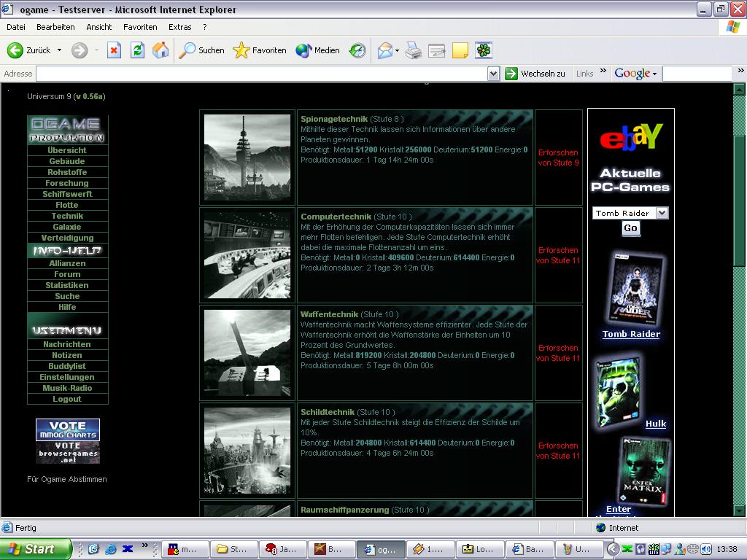The image size is (747, 560).
Task: Open the Hulk game link
Action: pos(656,424)
